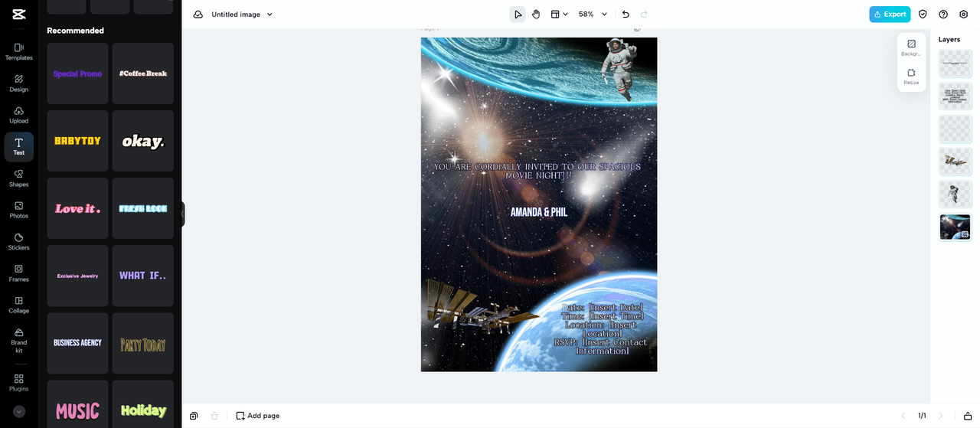Select the nearly empty third layer thumbnail

(x=955, y=129)
